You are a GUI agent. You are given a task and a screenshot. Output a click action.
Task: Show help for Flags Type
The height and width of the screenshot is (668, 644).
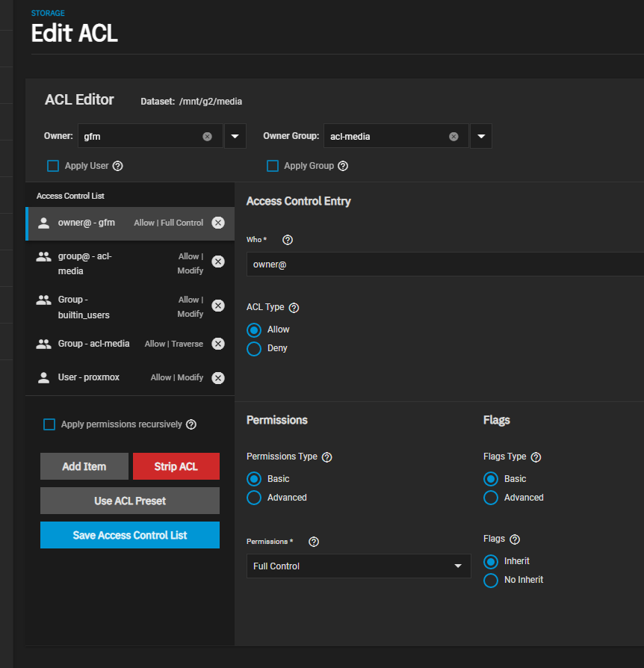(x=536, y=457)
